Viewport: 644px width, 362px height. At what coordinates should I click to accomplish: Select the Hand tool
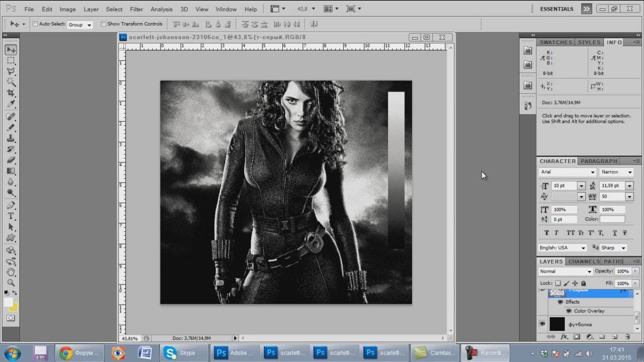tap(11, 272)
